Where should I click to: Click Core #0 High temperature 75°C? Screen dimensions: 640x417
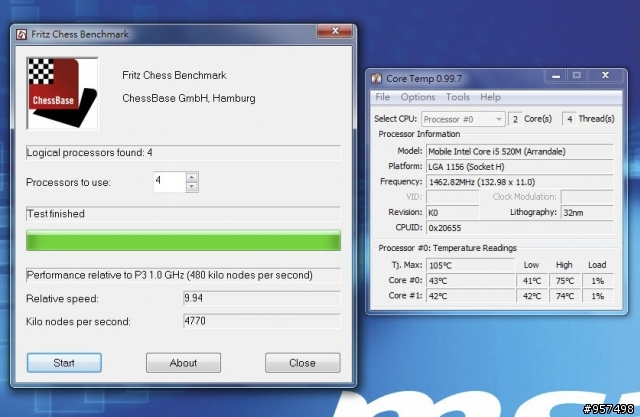(565, 281)
